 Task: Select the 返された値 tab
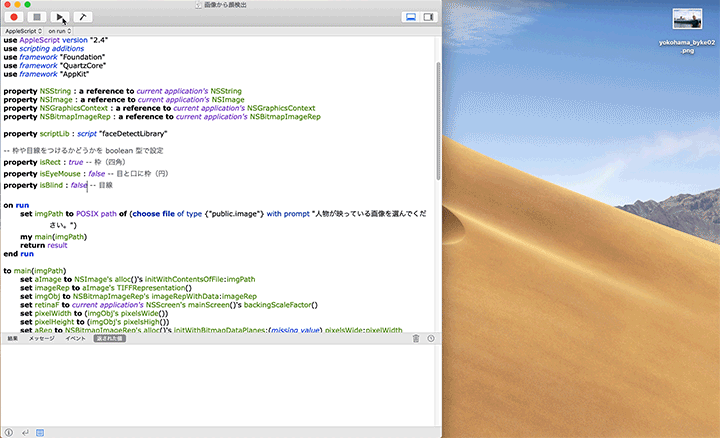coord(110,338)
